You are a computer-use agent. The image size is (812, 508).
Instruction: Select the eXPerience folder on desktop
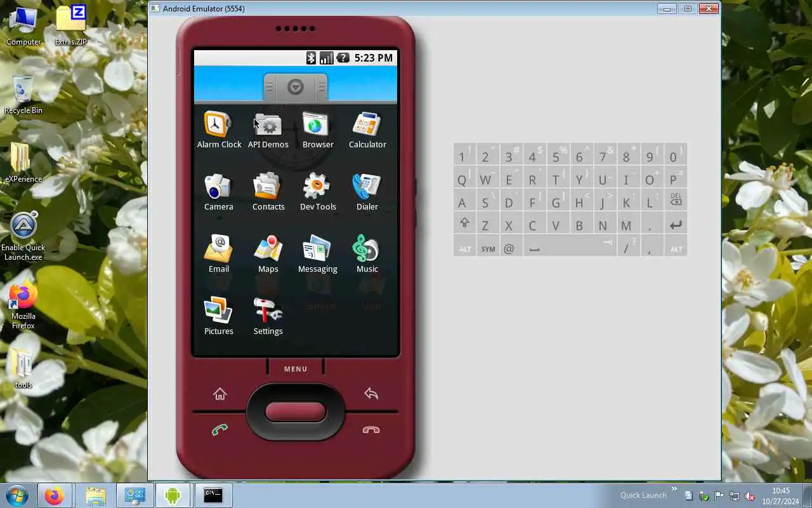pos(23,163)
